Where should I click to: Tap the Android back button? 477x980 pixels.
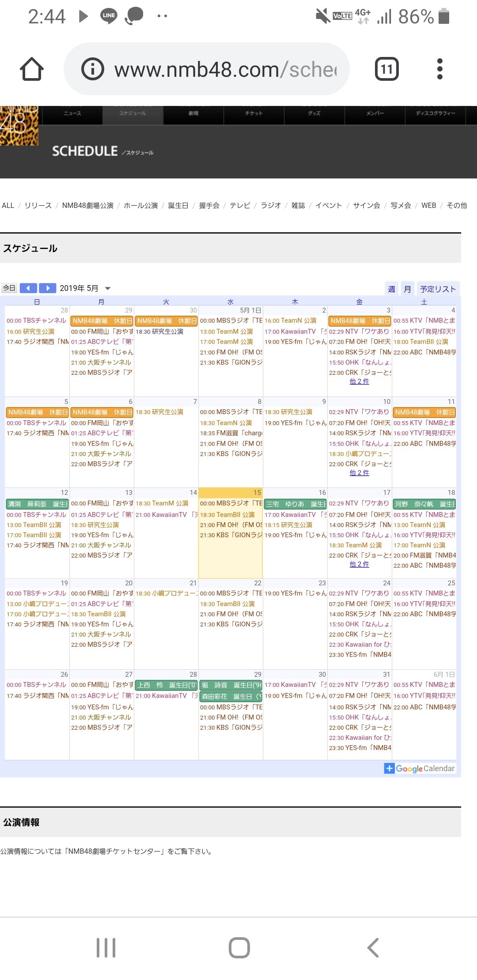point(373,947)
